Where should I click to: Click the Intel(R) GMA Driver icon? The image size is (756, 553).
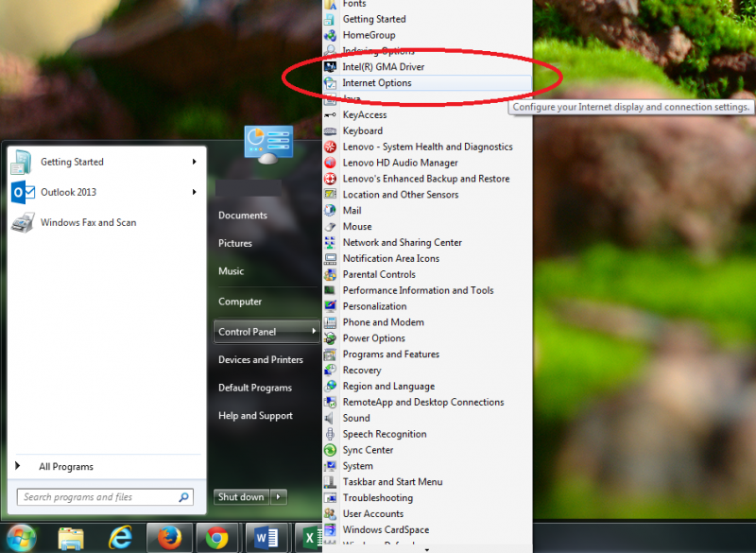click(330, 67)
